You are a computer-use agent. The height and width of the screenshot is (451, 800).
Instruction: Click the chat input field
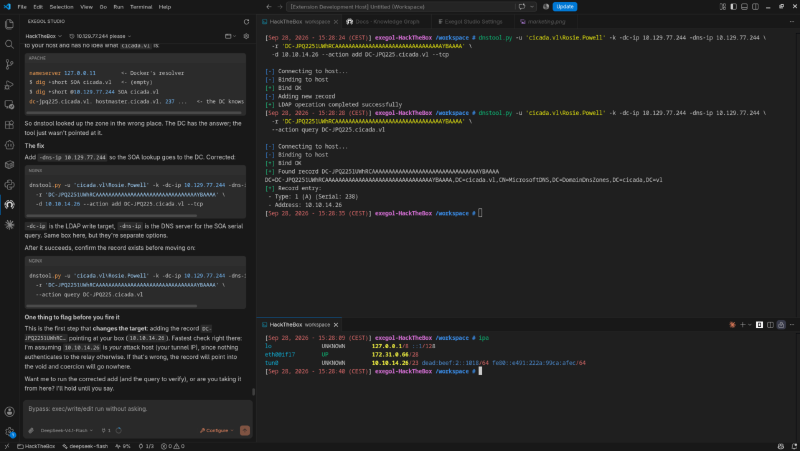(x=137, y=409)
